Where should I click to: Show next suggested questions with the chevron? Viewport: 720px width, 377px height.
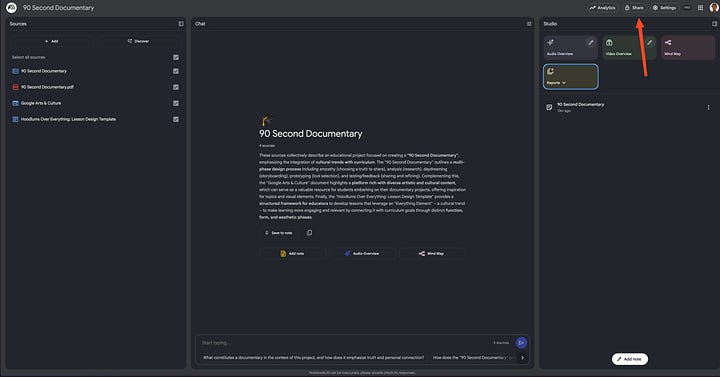point(523,357)
